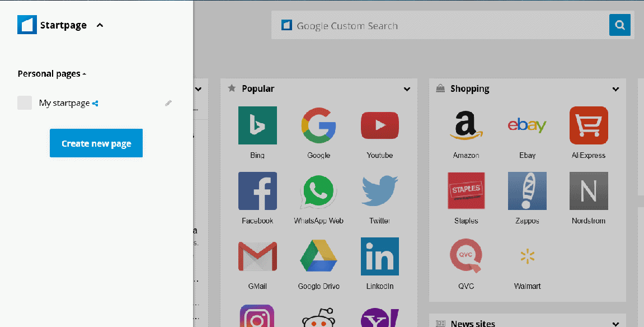Viewport: 644px width, 327px height.
Task: Click the News sites widget title
Action: click(472, 324)
